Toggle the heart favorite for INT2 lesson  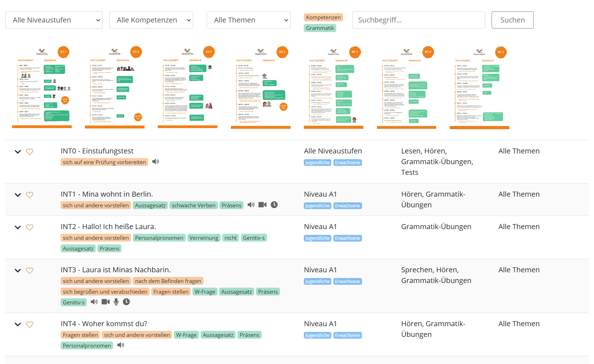pyautogui.click(x=30, y=227)
